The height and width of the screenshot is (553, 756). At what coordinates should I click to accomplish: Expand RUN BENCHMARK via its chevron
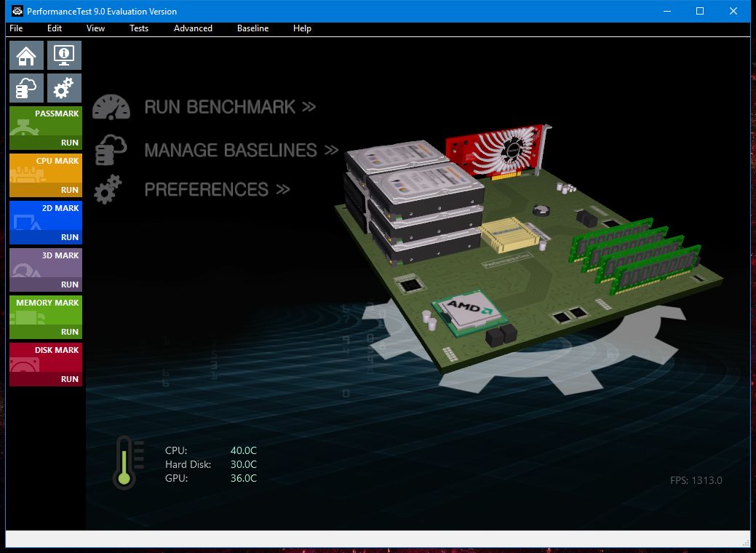(x=310, y=106)
